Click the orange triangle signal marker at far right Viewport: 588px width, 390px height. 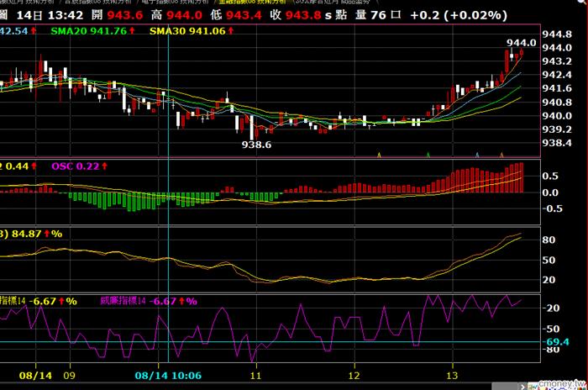click(x=501, y=155)
